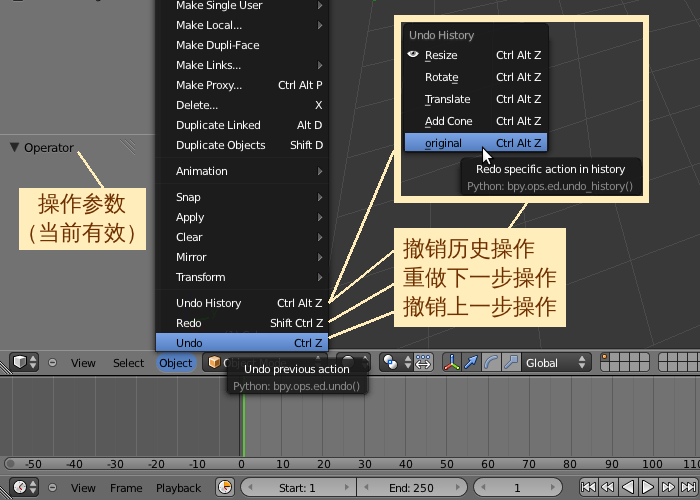The height and width of the screenshot is (500, 700).
Task: Expand the Apply submenu
Action: [x=242, y=217]
